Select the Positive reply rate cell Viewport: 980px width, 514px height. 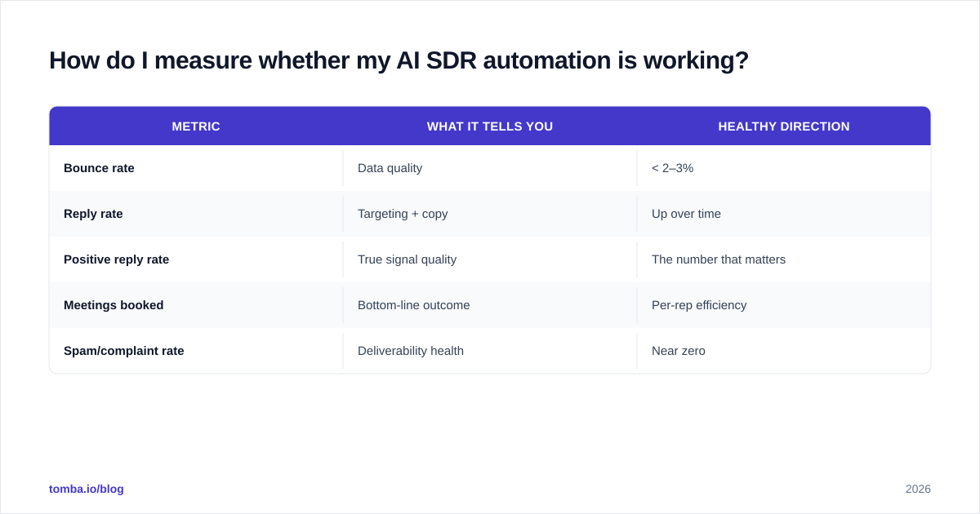(x=196, y=259)
